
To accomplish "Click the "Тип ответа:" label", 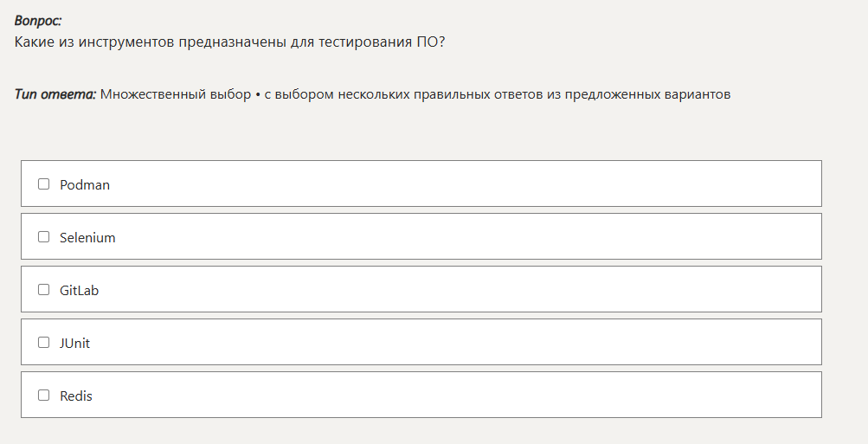I will tap(55, 94).
